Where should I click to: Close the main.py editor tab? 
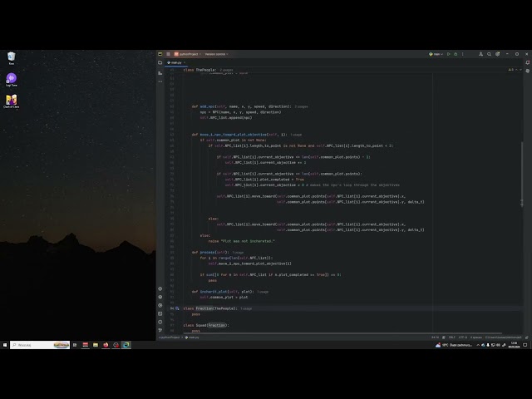pos(185,63)
